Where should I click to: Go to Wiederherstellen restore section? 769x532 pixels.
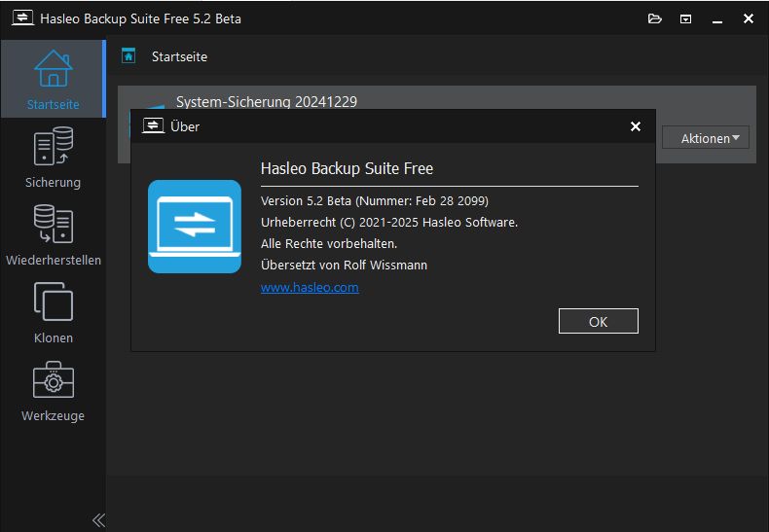tap(53, 235)
